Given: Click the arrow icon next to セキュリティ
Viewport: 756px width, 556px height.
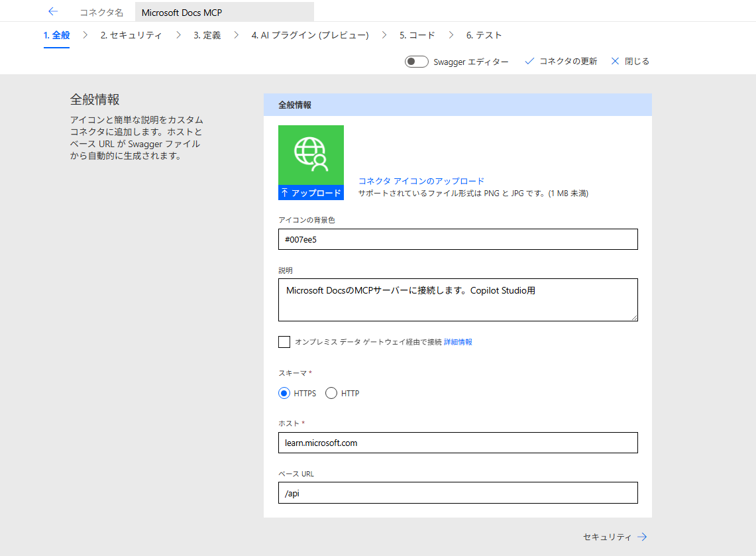Looking at the screenshot, I should coord(642,537).
